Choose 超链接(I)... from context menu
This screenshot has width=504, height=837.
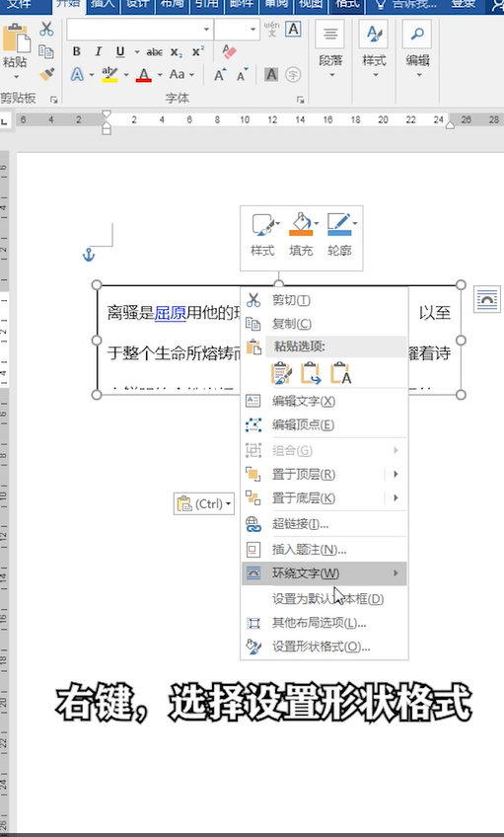(324, 524)
